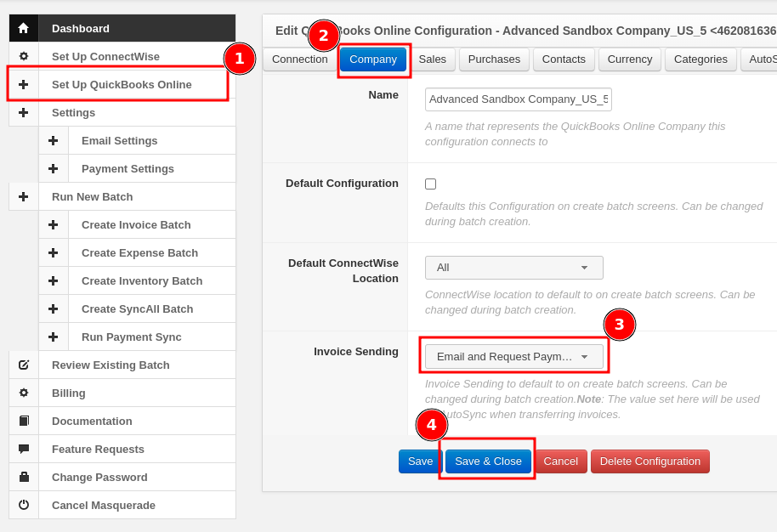Image resolution: width=777 pixels, height=532 pixels.
Task: Toggle the Default Configuration checkbox
Action: [431, 184]
